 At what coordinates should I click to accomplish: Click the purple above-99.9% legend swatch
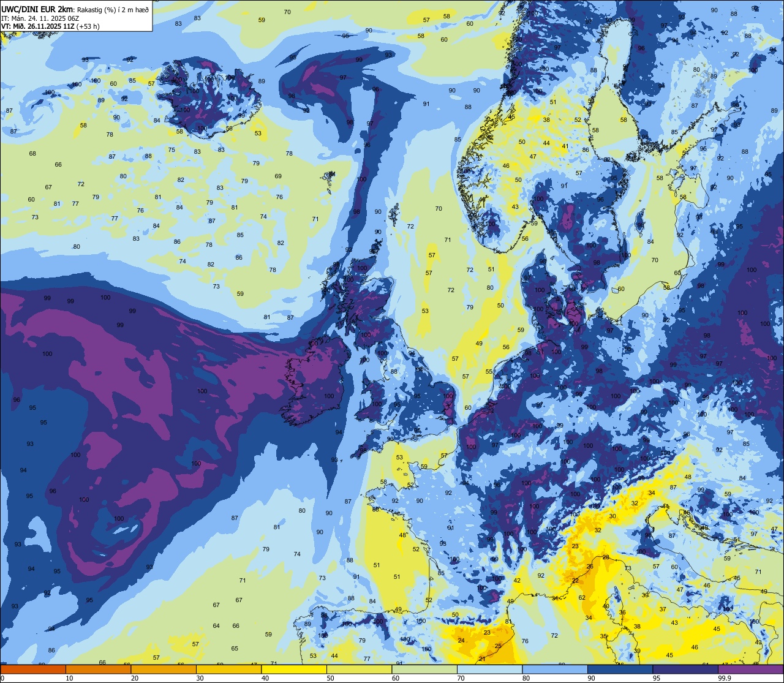coord(751,669)
